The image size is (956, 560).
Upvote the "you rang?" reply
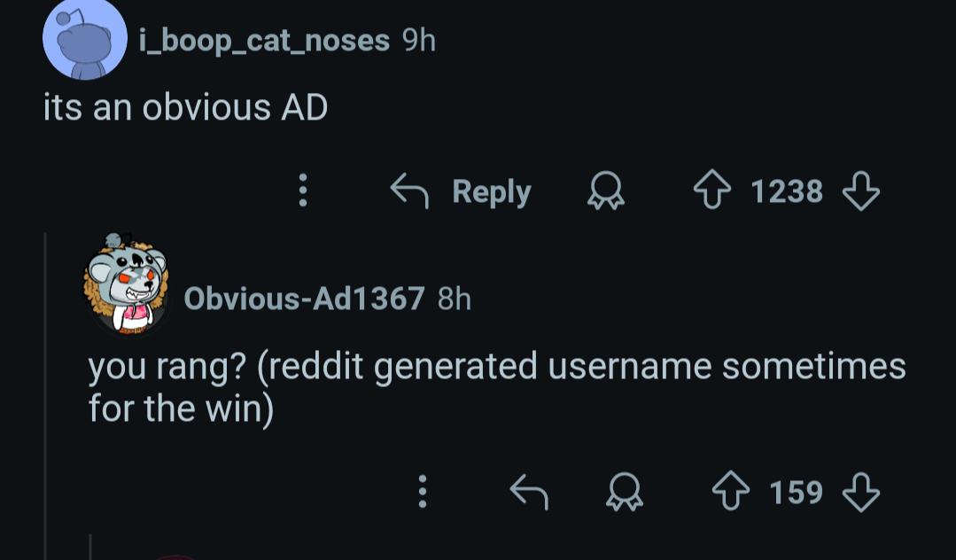point(730,492)
